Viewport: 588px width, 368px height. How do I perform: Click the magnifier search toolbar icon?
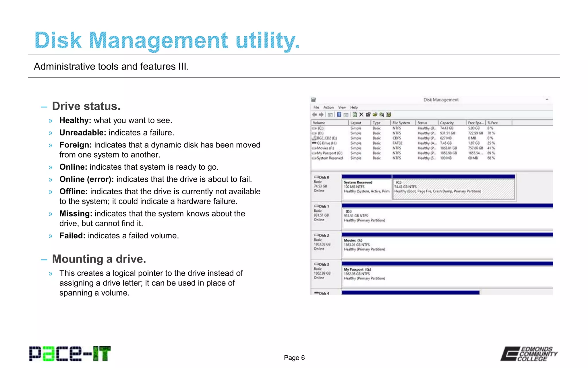click(382, 115)
